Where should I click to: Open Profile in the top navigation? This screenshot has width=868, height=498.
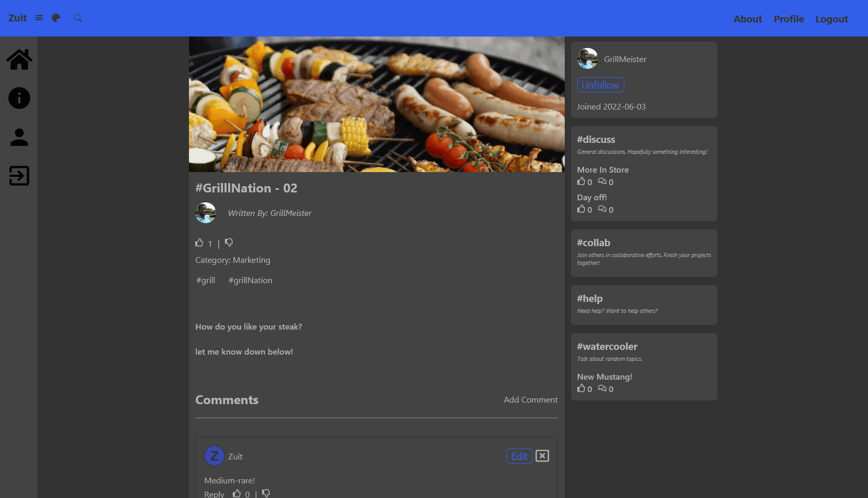point(789,19)
